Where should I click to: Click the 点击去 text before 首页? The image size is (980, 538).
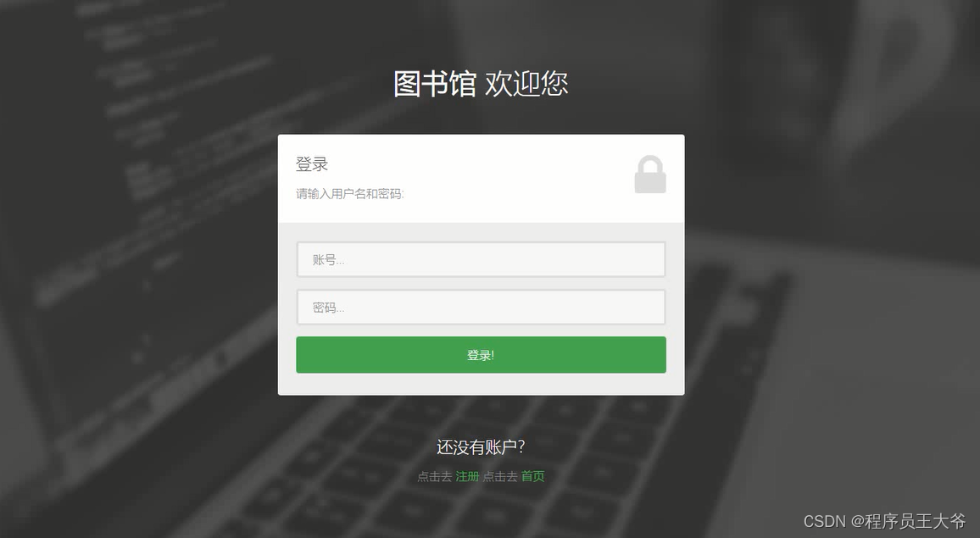coord(500,477)
